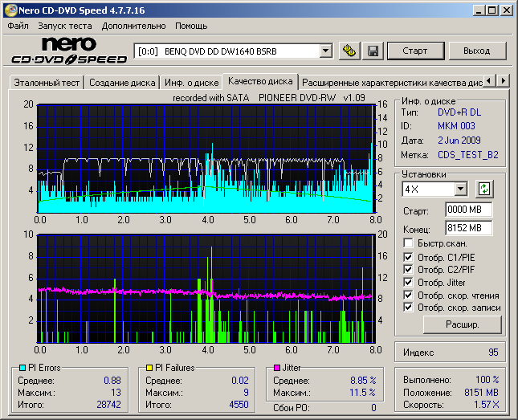
Task: Open the 4 X speed dropdown
Action: point(460,189)
